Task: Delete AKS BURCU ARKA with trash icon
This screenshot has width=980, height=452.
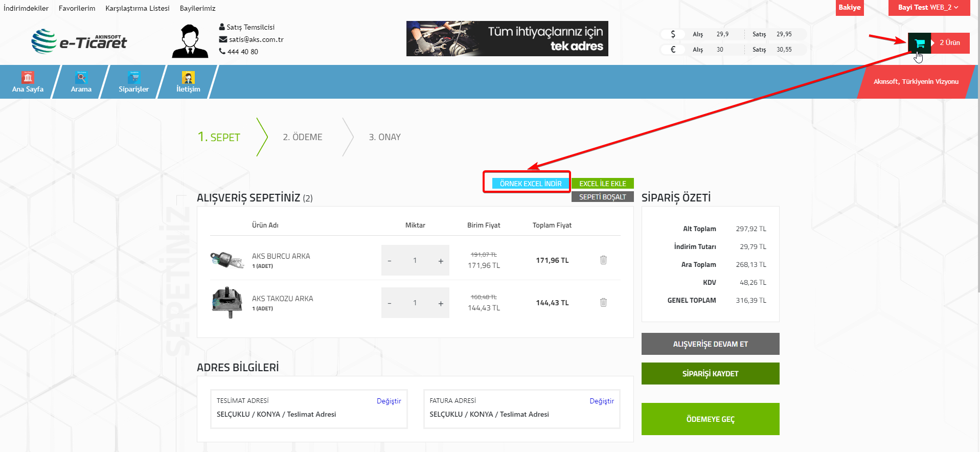Action: pyautogui.click(x=603, y=260)
